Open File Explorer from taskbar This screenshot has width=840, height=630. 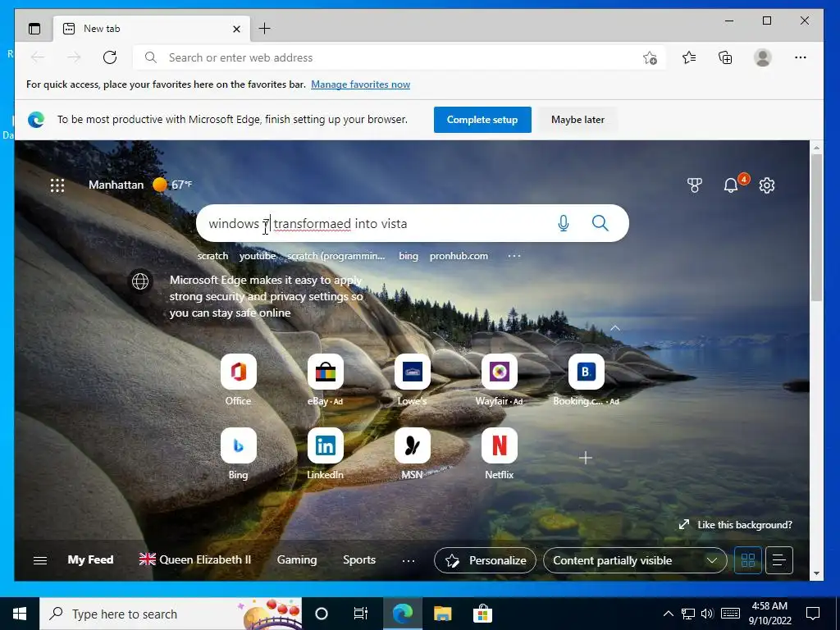pos(442,614)
